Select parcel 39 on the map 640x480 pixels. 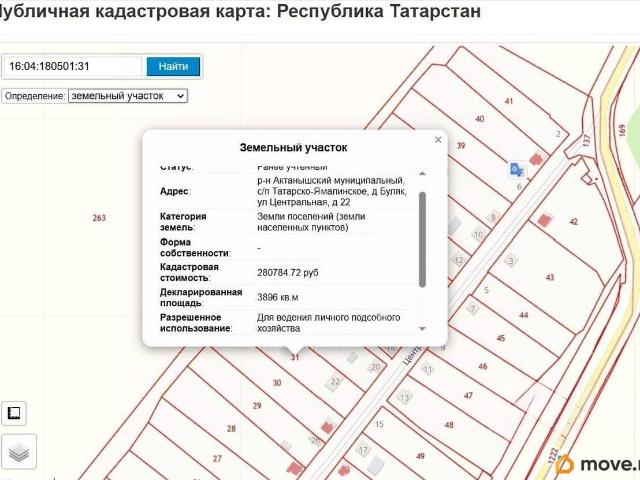461,146
